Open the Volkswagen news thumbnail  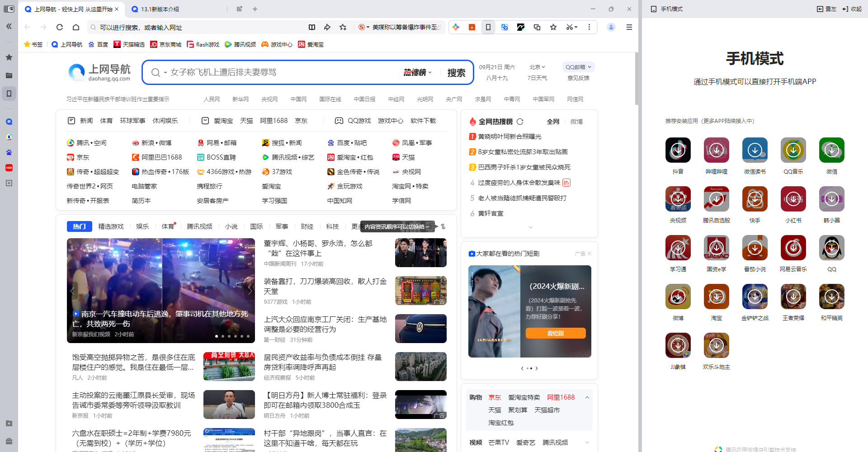point(420,329)
